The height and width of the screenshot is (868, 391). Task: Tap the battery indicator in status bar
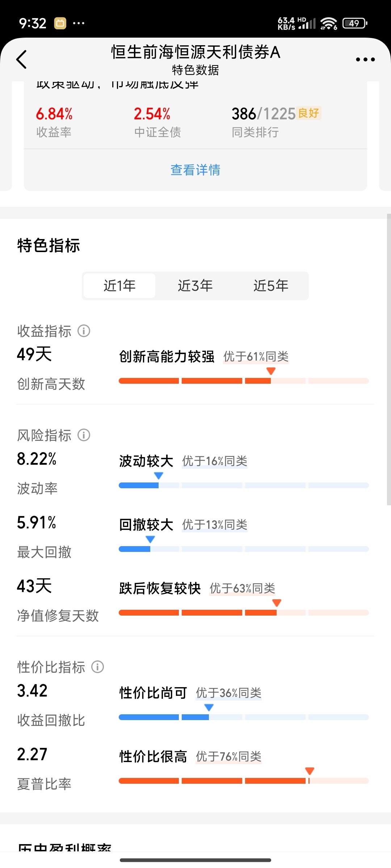pyautogui.click(x=355, y=24)
